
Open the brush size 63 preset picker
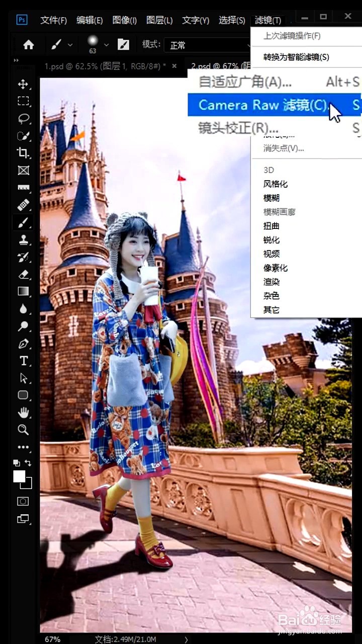pyautogui.click(x=106, y=45)
